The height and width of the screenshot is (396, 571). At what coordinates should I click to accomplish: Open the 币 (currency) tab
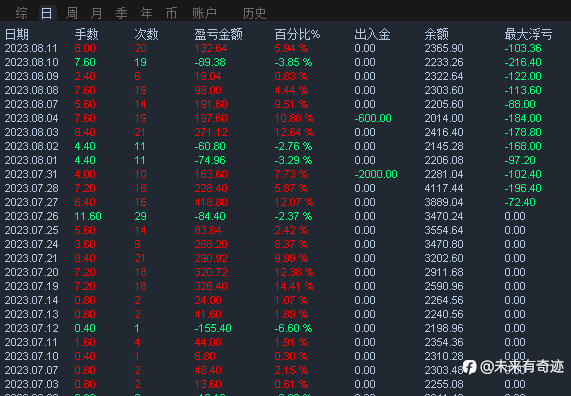(171, 13)
